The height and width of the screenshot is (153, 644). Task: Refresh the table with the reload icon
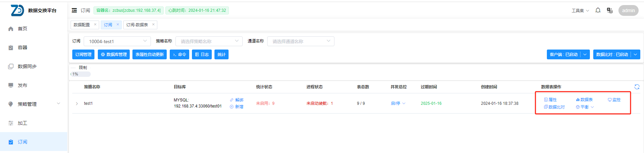point(637,87)
